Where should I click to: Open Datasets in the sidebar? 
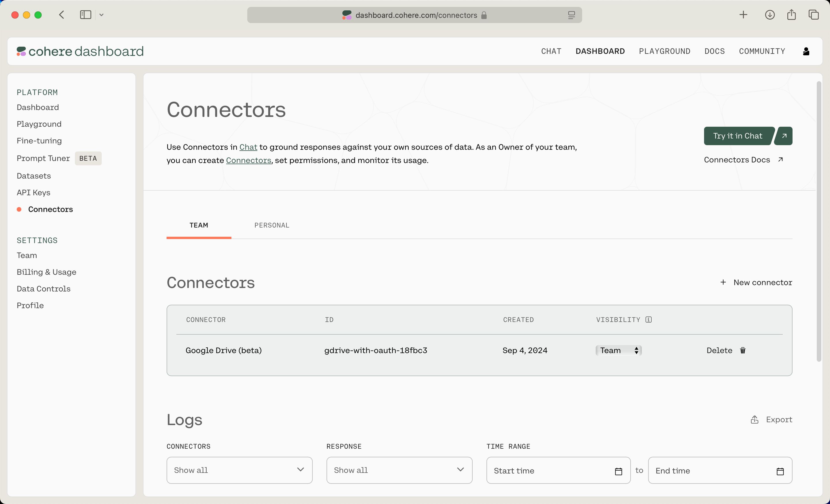(34, 176)
